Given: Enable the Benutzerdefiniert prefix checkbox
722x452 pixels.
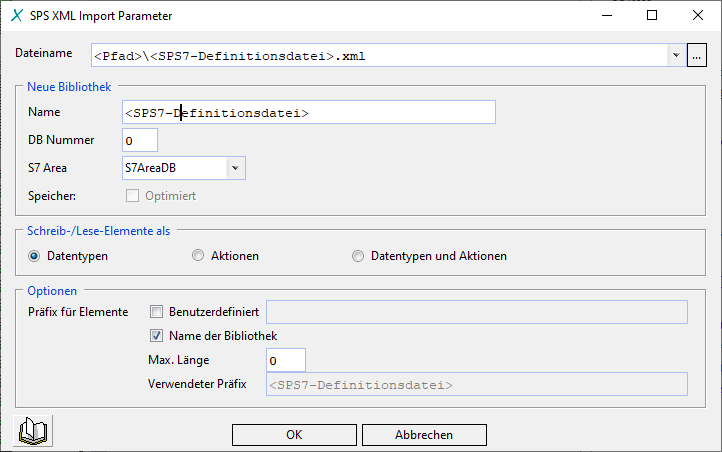Looking at the screenshot, I should point(156,312).
